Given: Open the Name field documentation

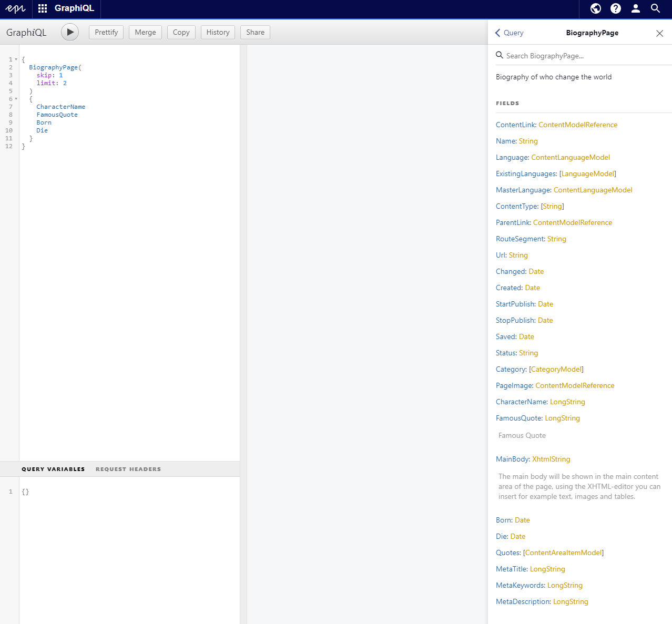Looking at the screenshot, I should 506,141.
